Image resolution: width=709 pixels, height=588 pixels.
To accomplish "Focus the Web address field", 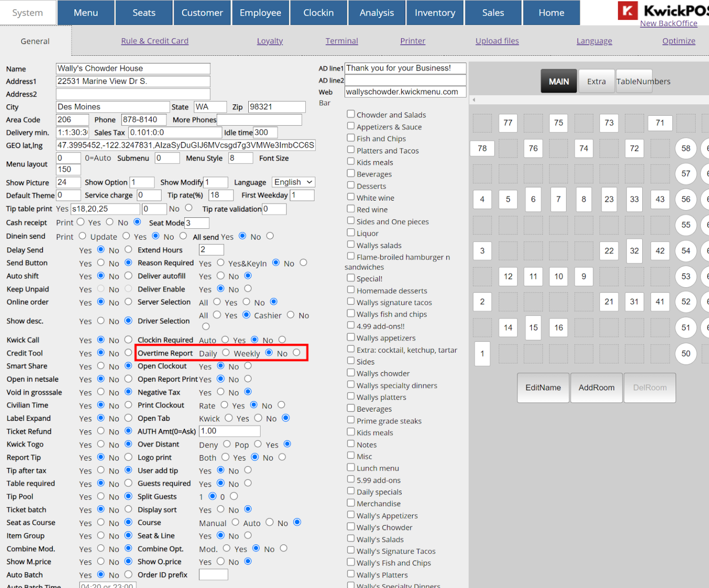I will [405, 92].
